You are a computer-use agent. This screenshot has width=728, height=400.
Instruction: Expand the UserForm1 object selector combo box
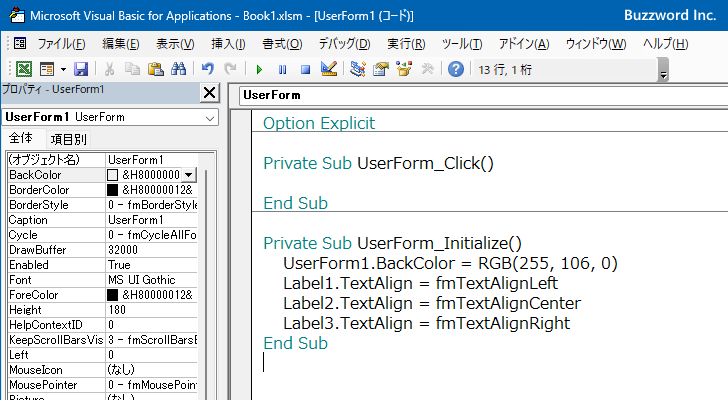[209, 117]
